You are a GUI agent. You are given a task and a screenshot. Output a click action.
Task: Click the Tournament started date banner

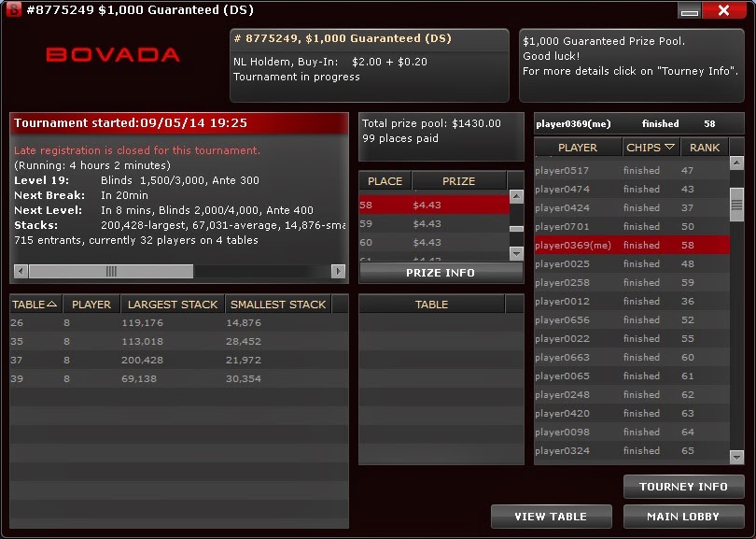tap(179, 123)
